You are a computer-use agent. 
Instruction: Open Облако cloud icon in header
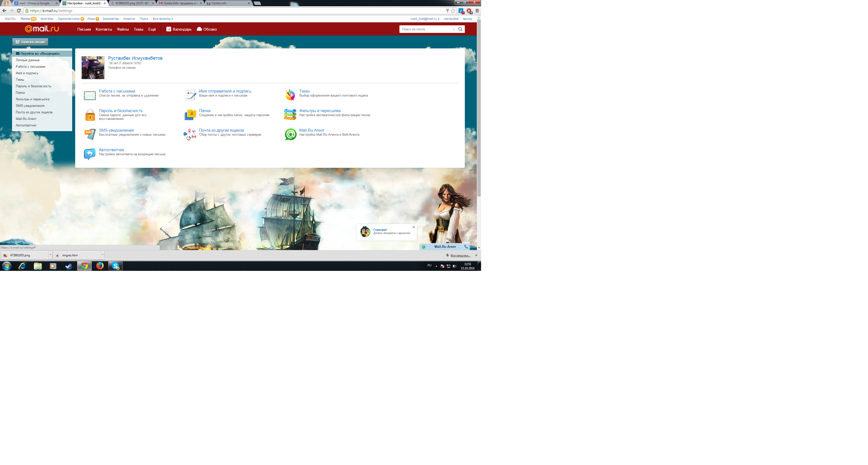click(199, 29)
